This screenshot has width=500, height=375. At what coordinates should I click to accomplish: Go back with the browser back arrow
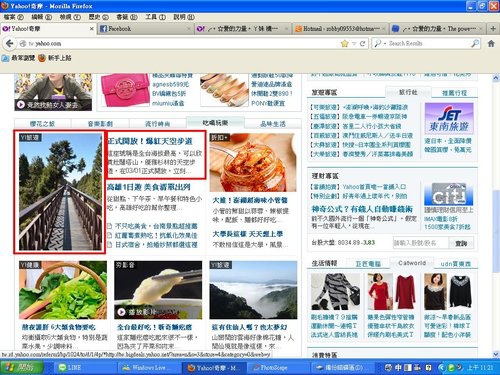[x=10, y=43]
